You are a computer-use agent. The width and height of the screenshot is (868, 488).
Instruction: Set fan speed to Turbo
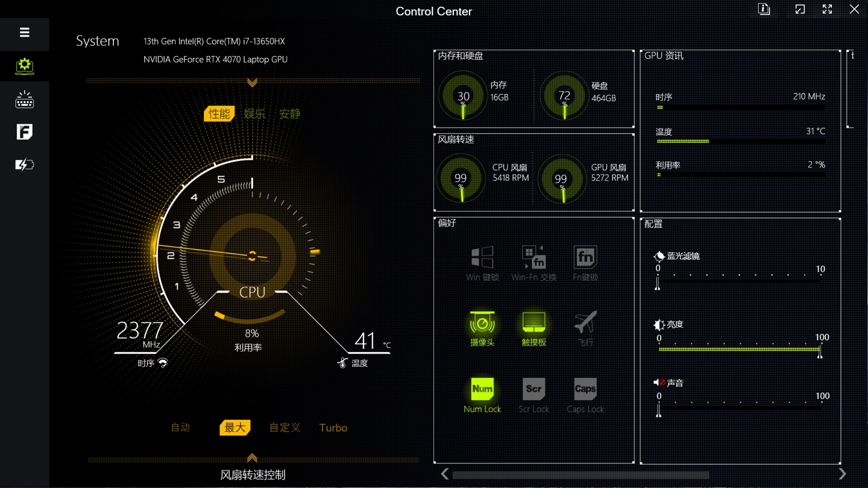point(333,428)
